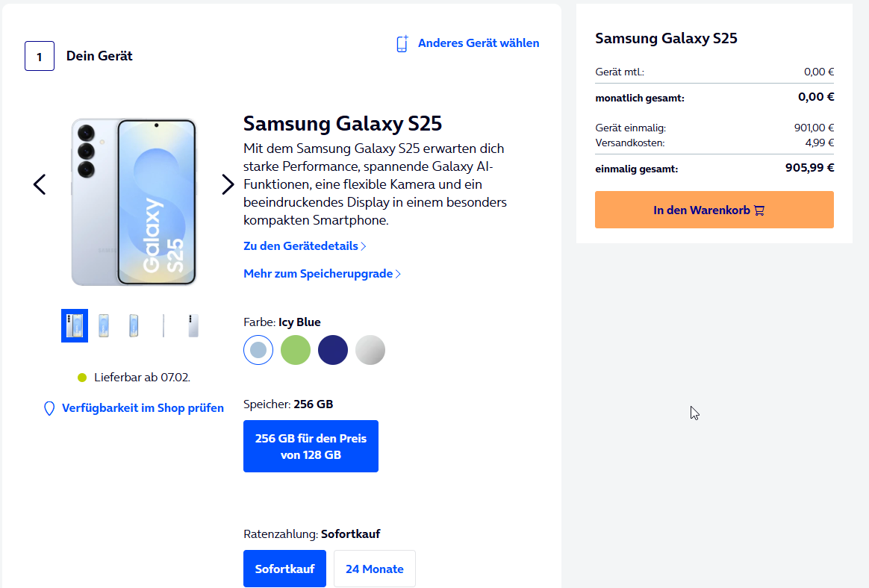
Task: Click the green availability status dot
Action: click(x=82, y=378)
